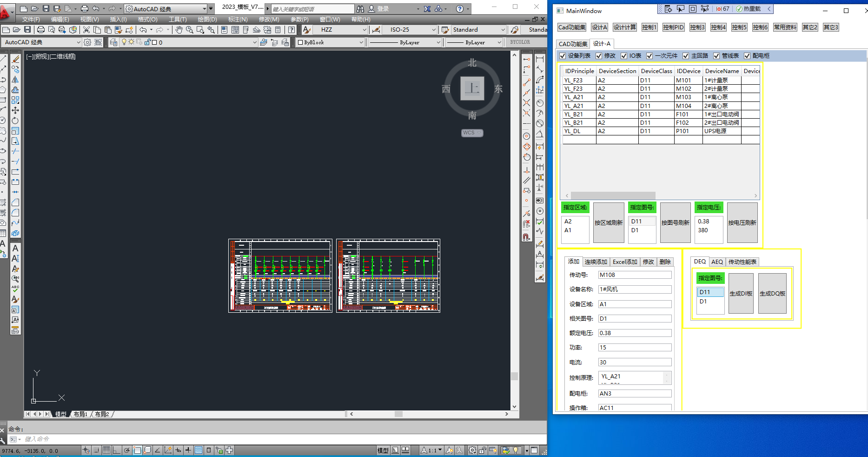Switch to the 布局1 layout tab
The image size is (868, 457).
(x=80, y=414)
